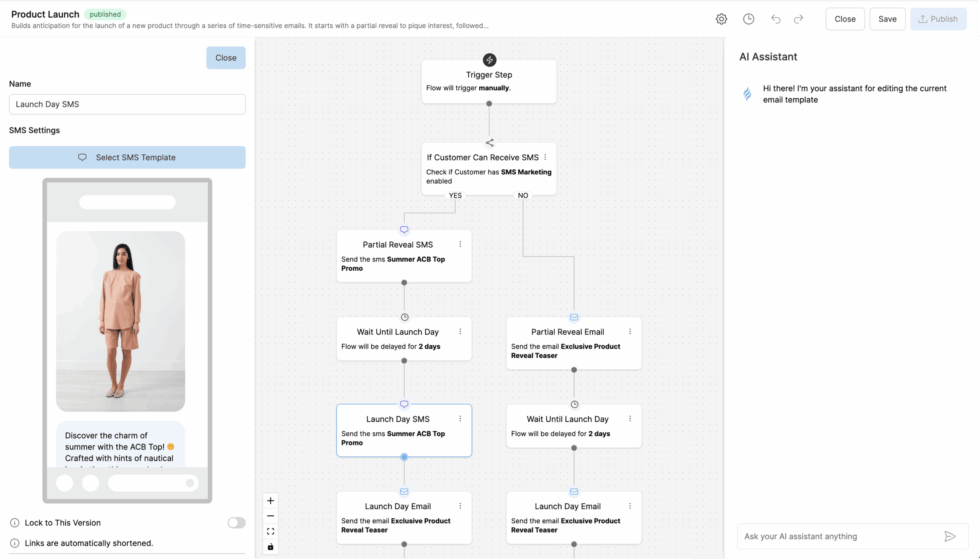Click Select SMS Template
This screenshot has width=980, height=559.
click(x=127, y=157)
